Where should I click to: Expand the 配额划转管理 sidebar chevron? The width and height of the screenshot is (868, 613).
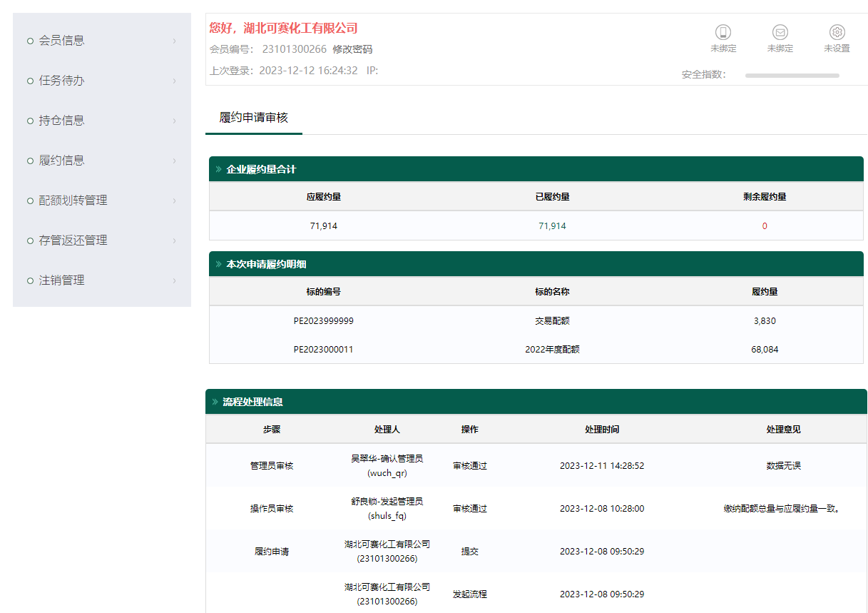point(174,201)
